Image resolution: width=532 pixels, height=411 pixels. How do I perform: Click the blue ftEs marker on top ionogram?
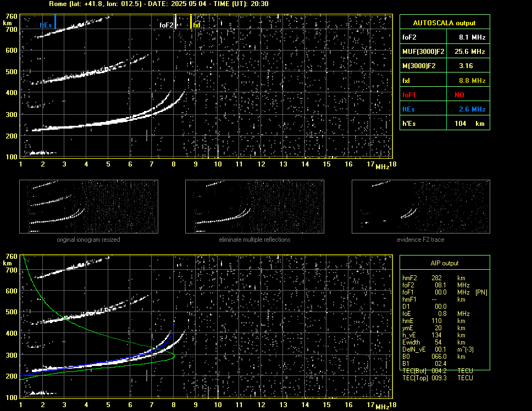click(55, 21)
